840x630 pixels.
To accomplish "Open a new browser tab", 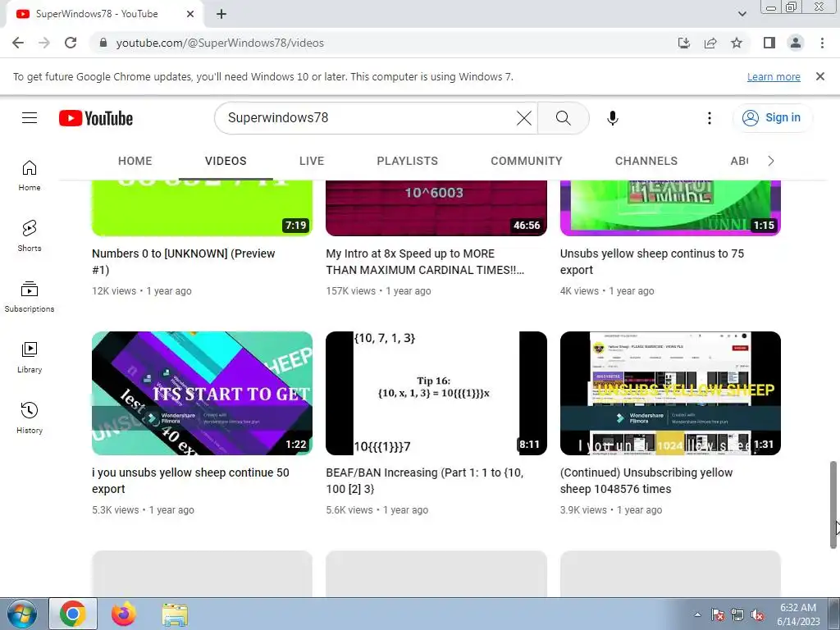I will click(221, 14).
